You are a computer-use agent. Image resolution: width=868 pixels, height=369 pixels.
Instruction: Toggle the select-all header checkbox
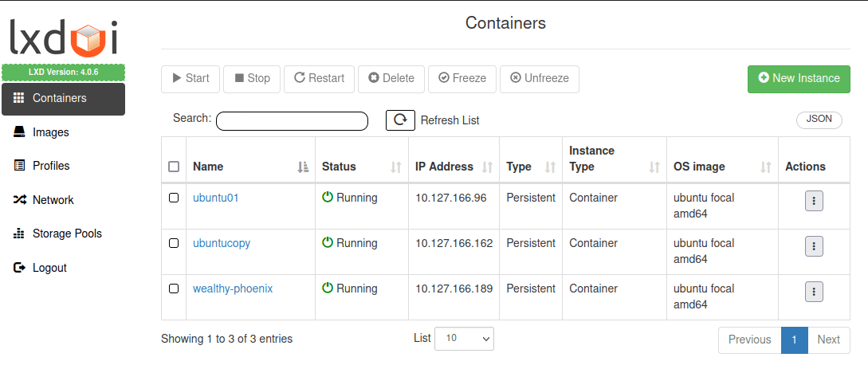pyautogui.click(x=174, y=167)
